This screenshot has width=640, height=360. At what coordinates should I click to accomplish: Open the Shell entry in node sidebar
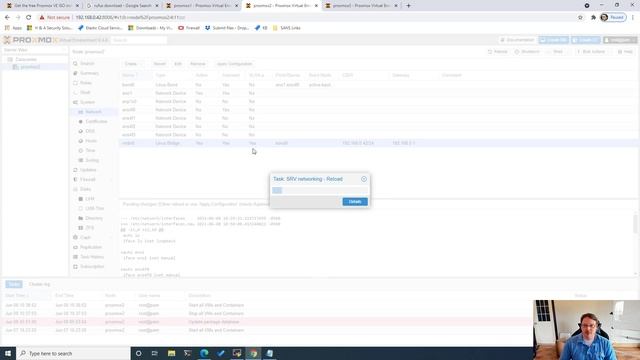(85, 93)
